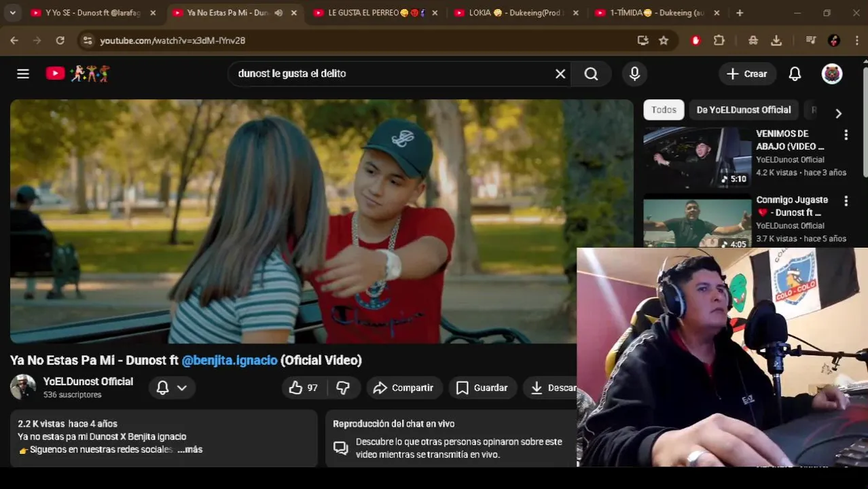Viewport: 868px width, 489px height.
Task: Play the VENIMOS DE ABAJO thumbnail
Action: [x=698, y=158]
